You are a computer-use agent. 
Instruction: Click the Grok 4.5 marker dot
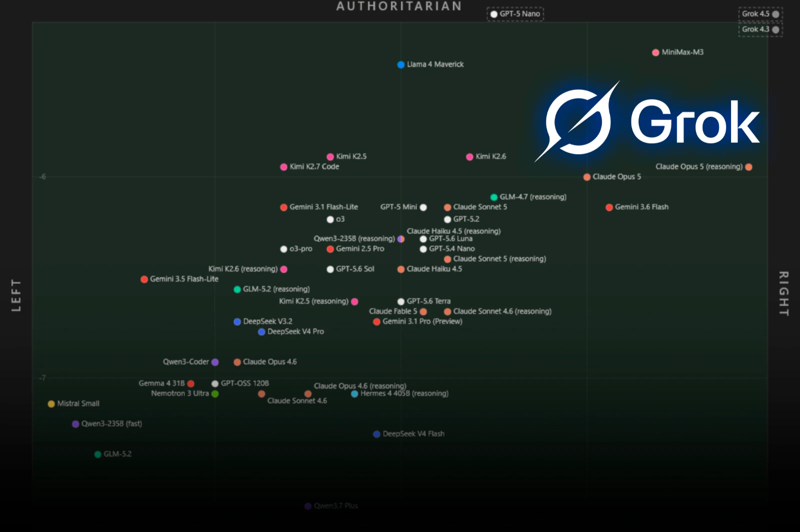click(x=775, y=14)
